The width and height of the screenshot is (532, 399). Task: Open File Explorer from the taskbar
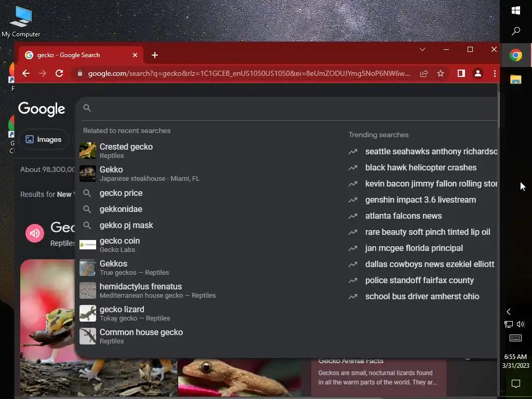click(516, 79)
